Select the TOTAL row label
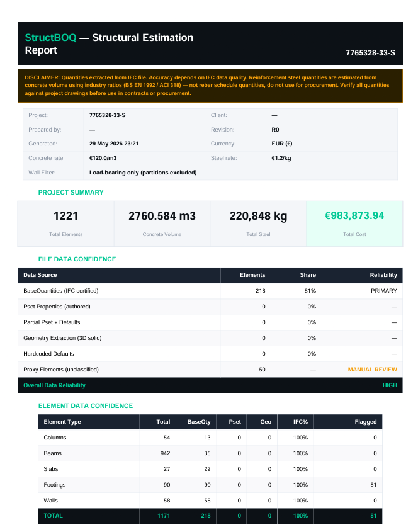The width and height of the screenshot is (418, 532). click(x=54, y=516)
